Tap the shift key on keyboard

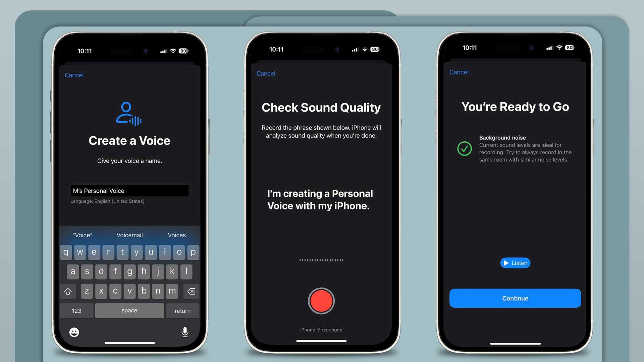[x=68, y=291]
